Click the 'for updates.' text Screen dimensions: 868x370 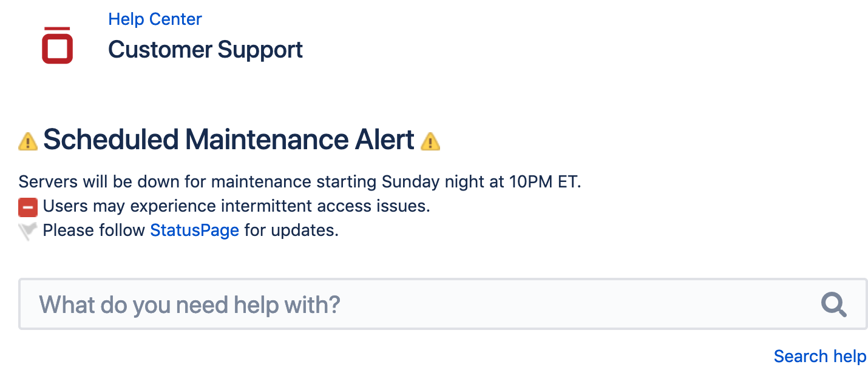tap(291, 230)
